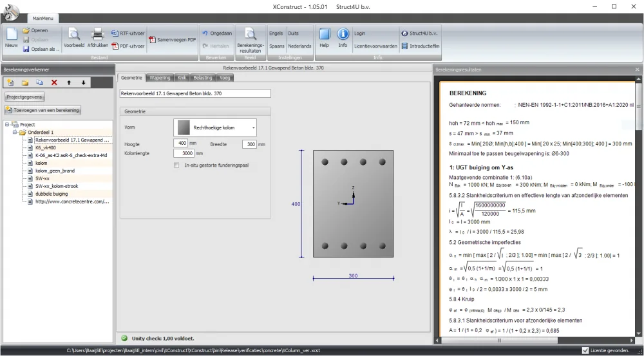Click the Breedte input field
The image size is (644, 356).
(249, 144)
